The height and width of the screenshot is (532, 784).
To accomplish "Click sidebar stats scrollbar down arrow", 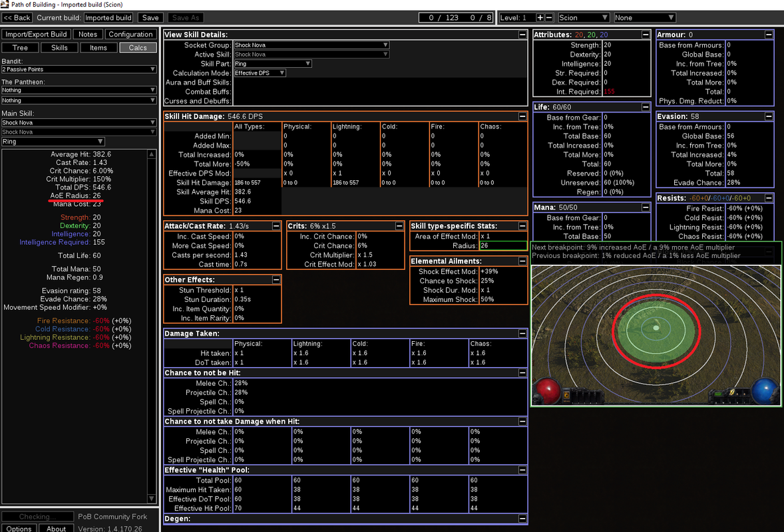I will click(152, 499).
